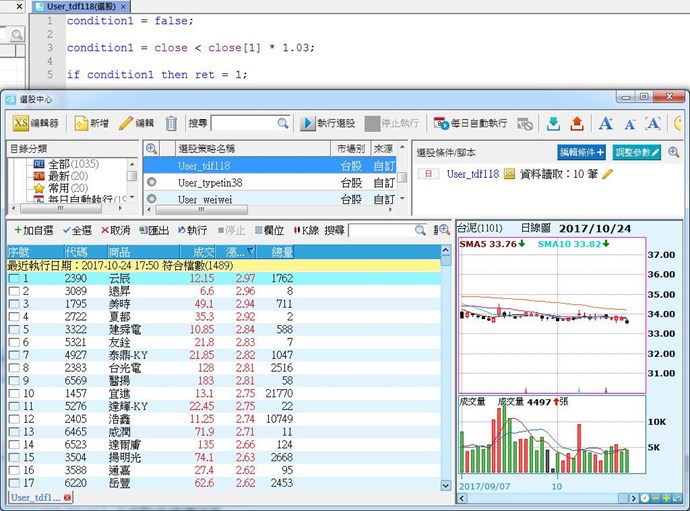Click the download arrow icon in the toolbar
Viewport: 690px width, 511px height.
pyautogui.click(x=553, y=123)
